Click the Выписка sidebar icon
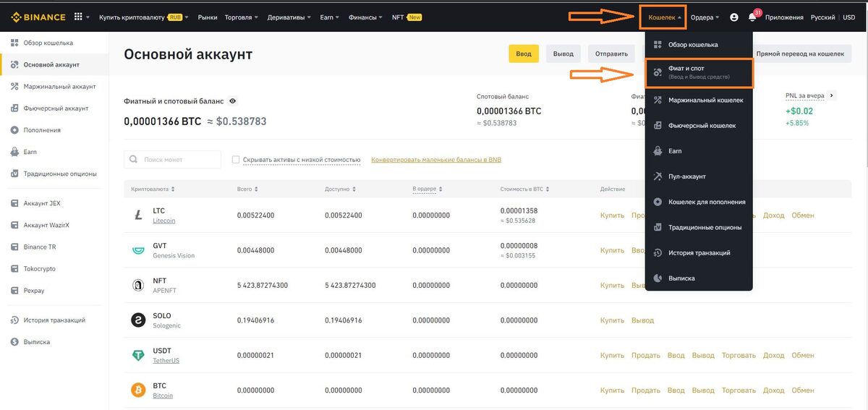 pos(14,341)
